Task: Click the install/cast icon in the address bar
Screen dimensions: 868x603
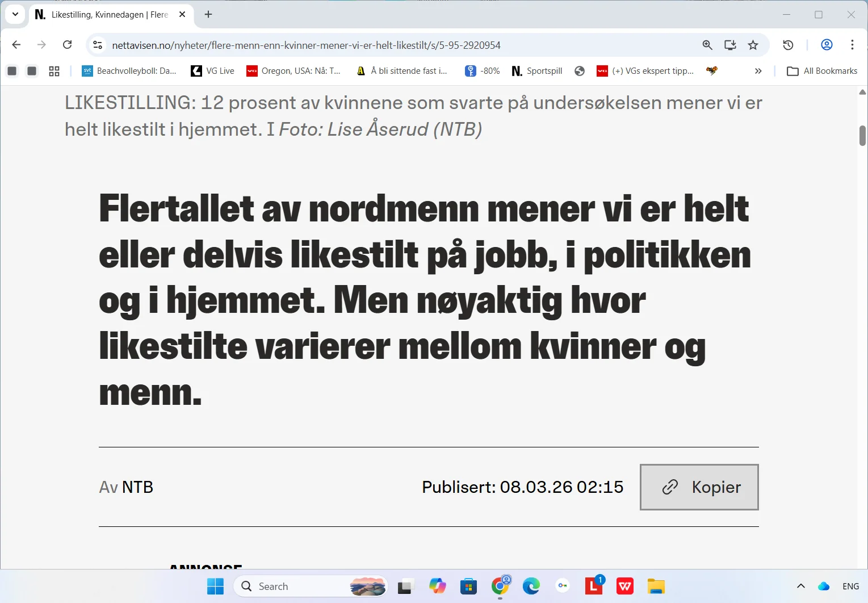Action: (x=730, y=45)
